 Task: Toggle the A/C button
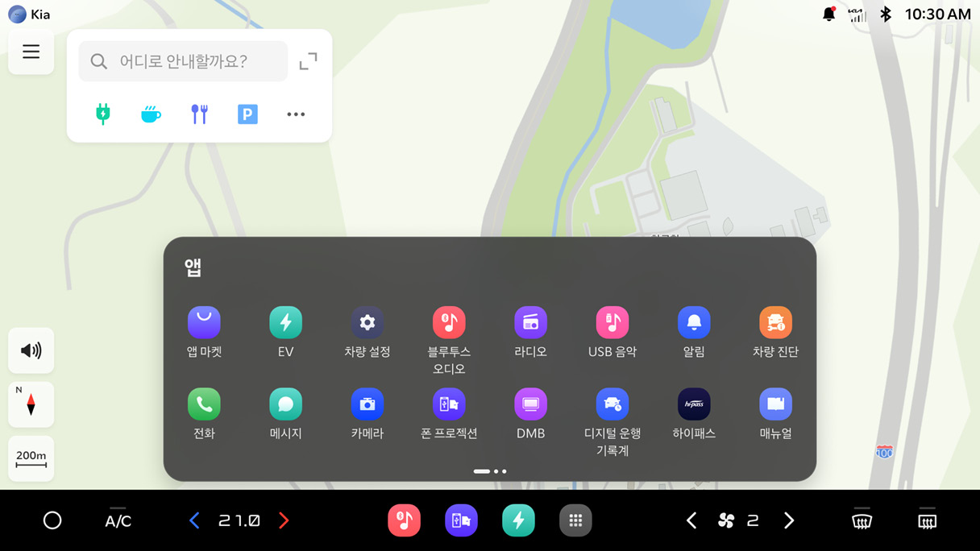(x=118, y=520)
